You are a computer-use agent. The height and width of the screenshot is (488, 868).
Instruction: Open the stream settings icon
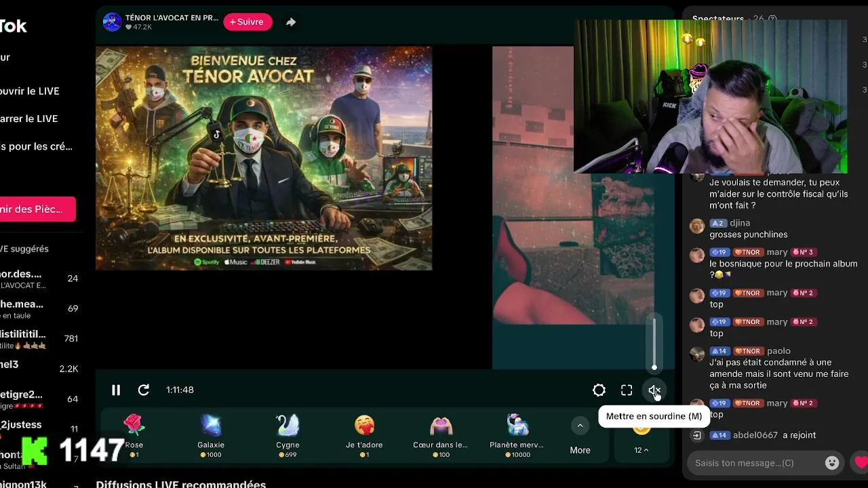click(x=599, y=390)
